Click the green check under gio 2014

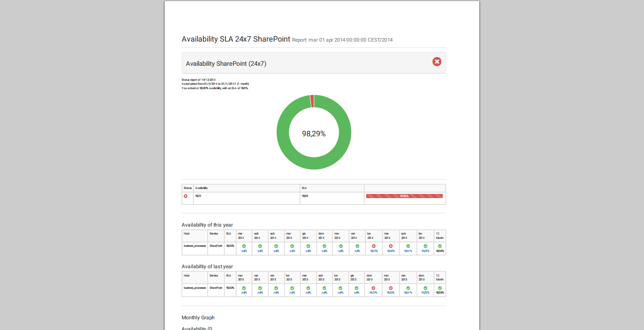[x=308, y=246]
